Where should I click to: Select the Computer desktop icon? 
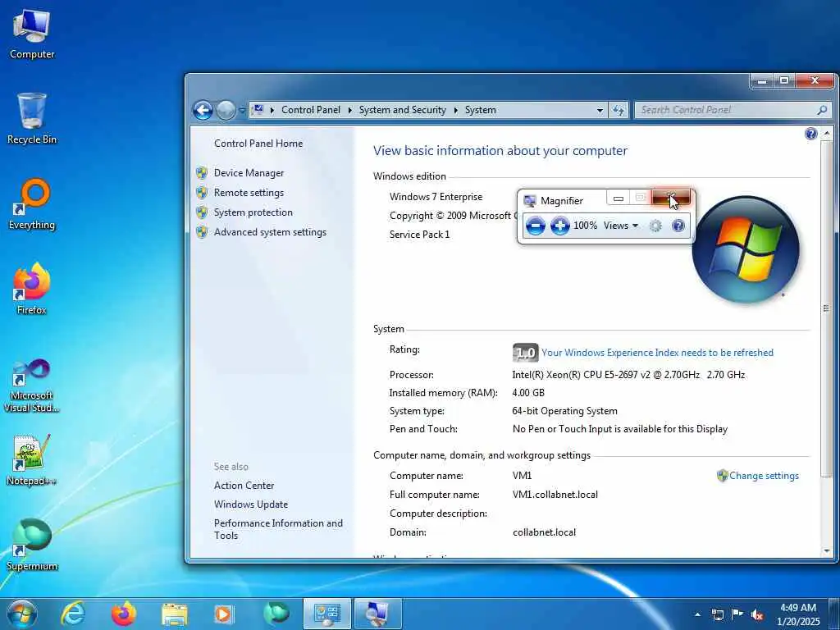(x=32, y=34)
